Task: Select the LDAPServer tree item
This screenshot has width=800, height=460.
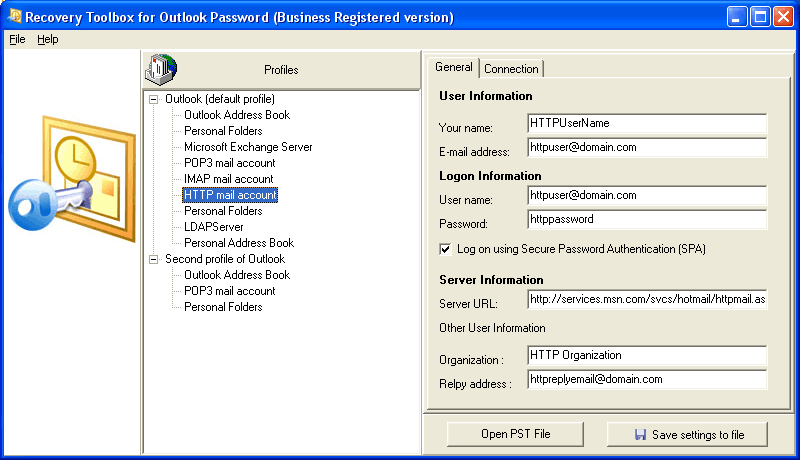Action: tap(213, 227)
